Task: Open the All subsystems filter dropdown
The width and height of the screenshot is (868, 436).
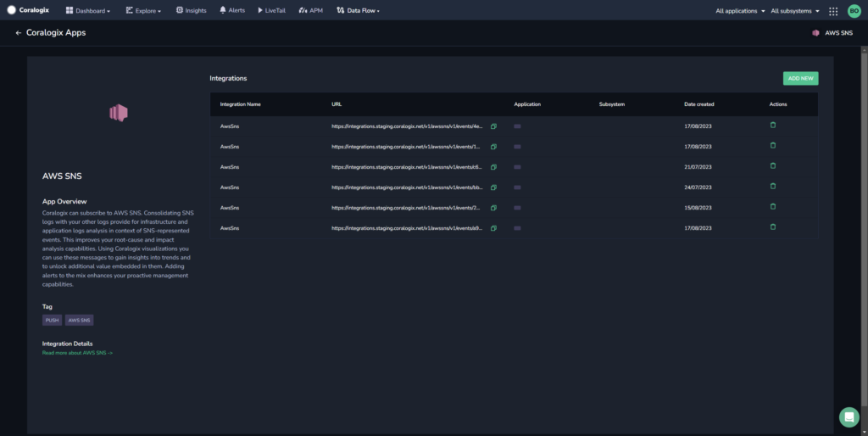Action: pos(795,11)
